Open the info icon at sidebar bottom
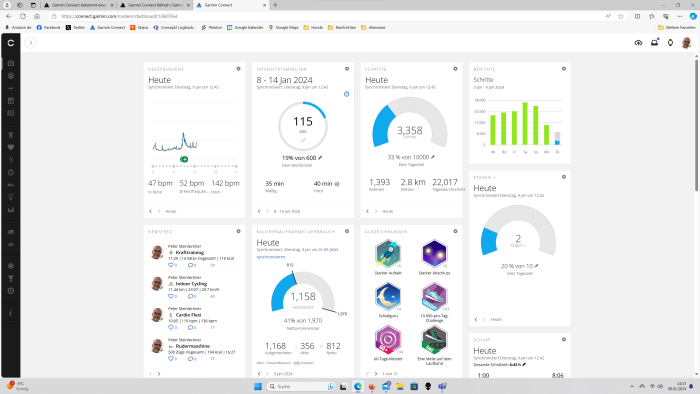700x394 pixels. [x=11, y=313]
